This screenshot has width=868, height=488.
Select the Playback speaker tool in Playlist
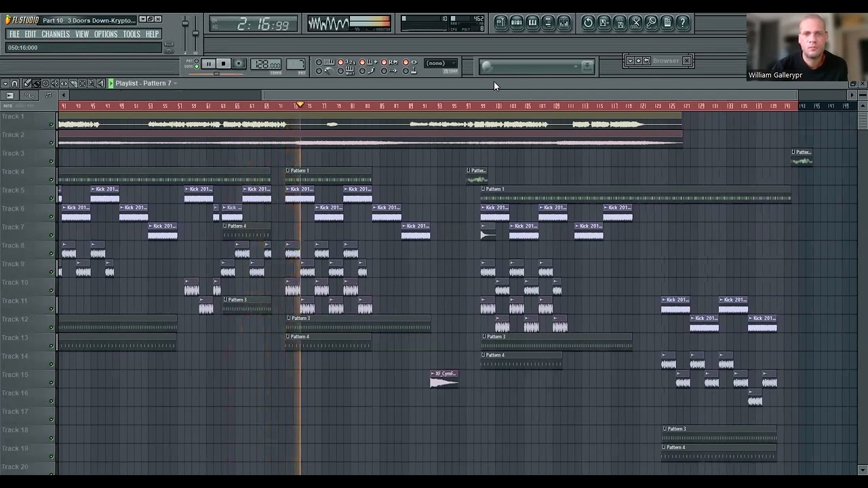pyautogui.click(x=100, y=83)
